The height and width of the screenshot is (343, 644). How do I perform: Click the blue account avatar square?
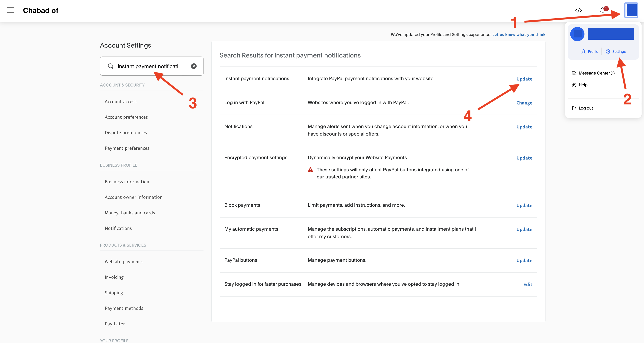[631, 10]
